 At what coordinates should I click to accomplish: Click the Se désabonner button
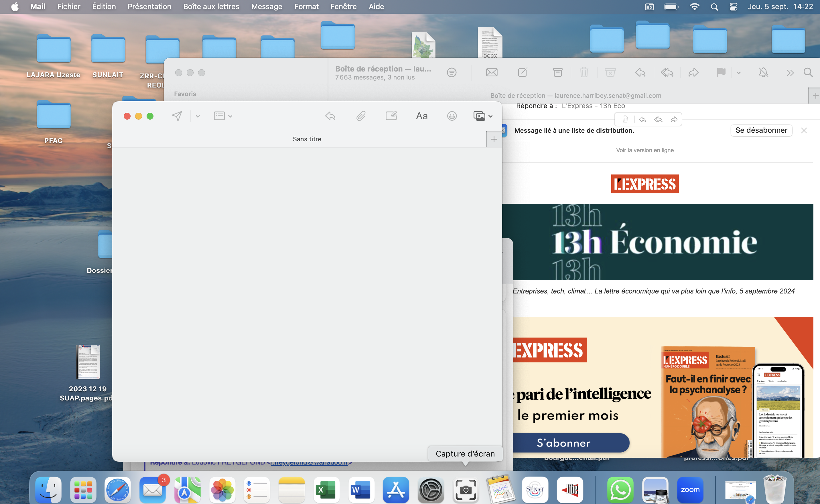761,130
